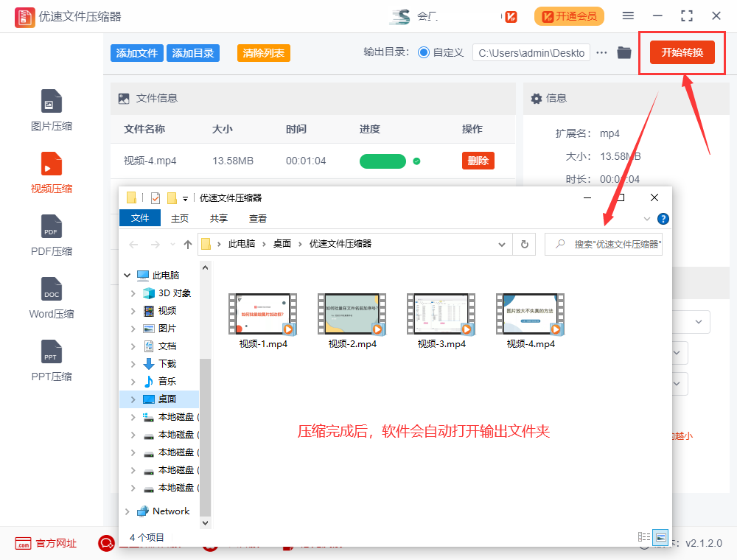Click the refresh icon in the explorer address bar

coord(523,244)
